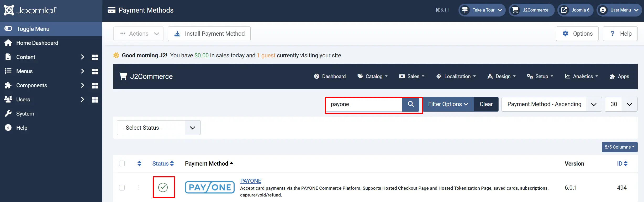
Task: Click the Version column header
Action: tap(574, 163)
